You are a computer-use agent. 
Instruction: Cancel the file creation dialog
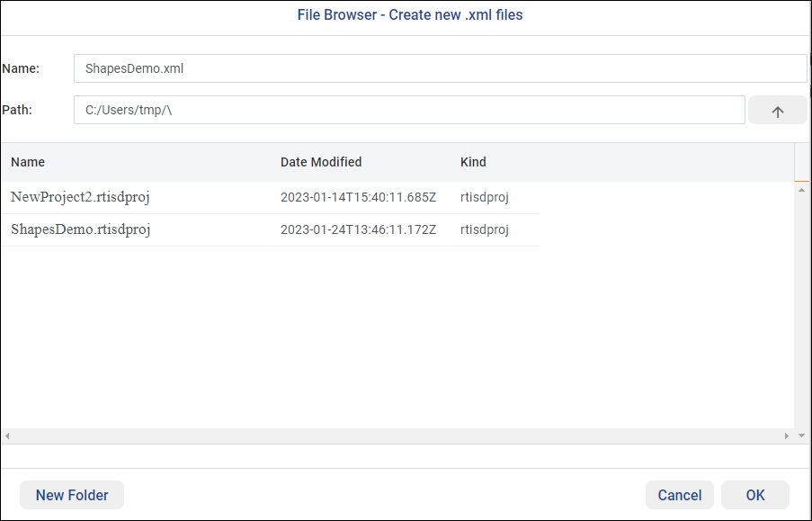(x=680, y=495)
